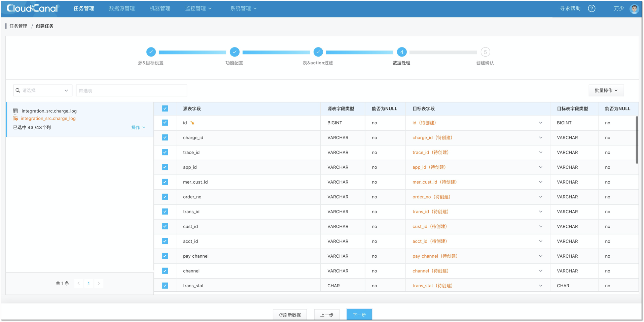Click the user avatar picture
This screenshot has height=322, width=644.
pyautogui.click(x=634, y=9)
